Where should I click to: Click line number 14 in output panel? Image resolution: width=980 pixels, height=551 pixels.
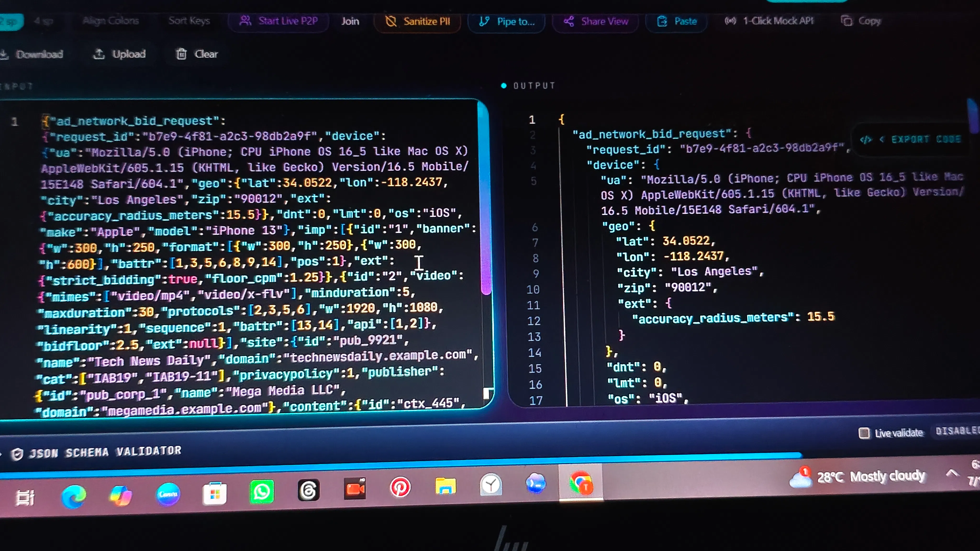[535, 353]
